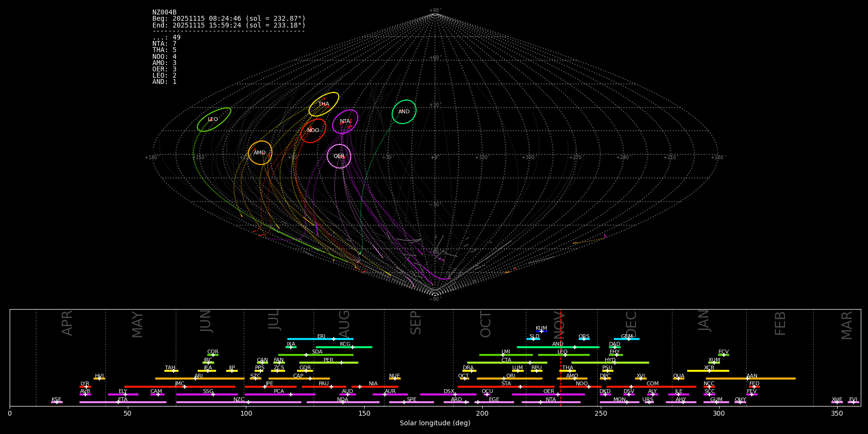The height and width of the screenshot is (434, 868).
Task: Click the PER shower bar in timeline
Action: [328, 363]
